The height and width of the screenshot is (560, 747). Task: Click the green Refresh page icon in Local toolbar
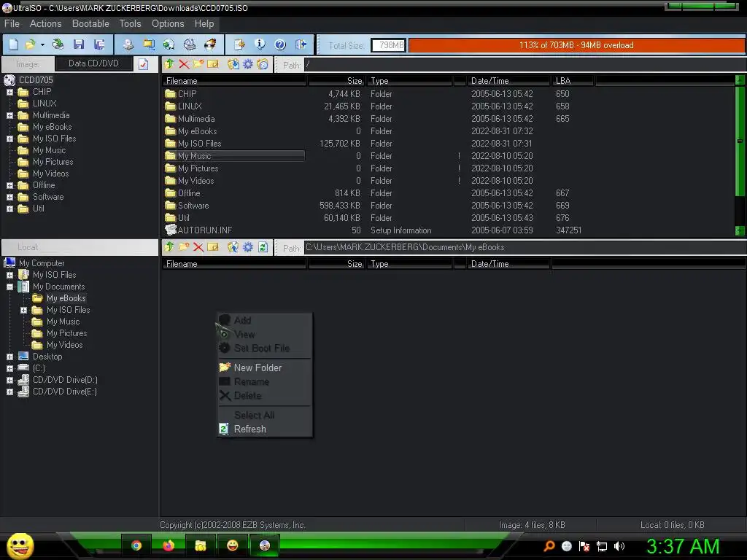click(x=263, y=246)
